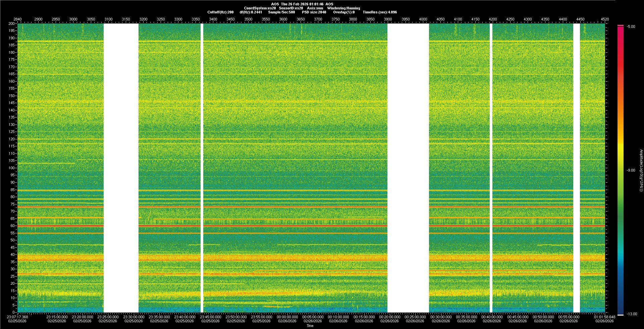Click the PSD size:2048 parameter
The image size is (644, 329).
pos(314,12)
